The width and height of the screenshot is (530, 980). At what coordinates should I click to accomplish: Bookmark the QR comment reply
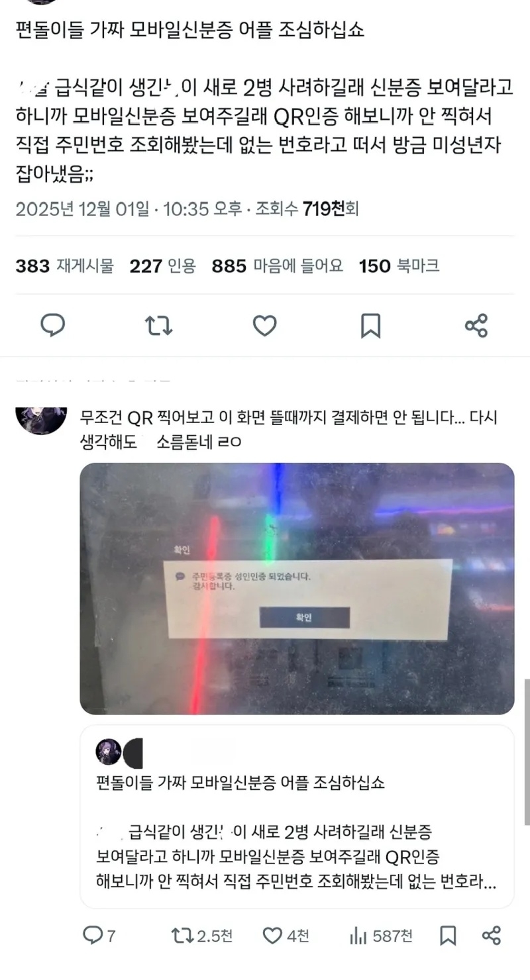point(448,936)
